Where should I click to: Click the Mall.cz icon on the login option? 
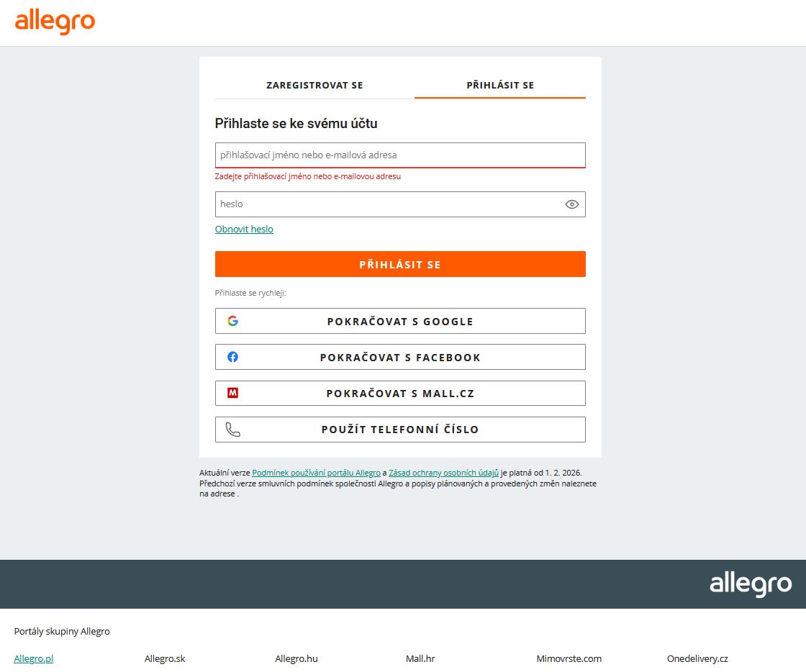point(233,393)
